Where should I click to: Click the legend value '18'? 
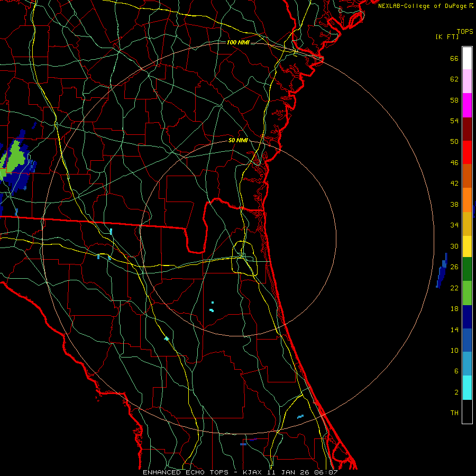[454, 309]
